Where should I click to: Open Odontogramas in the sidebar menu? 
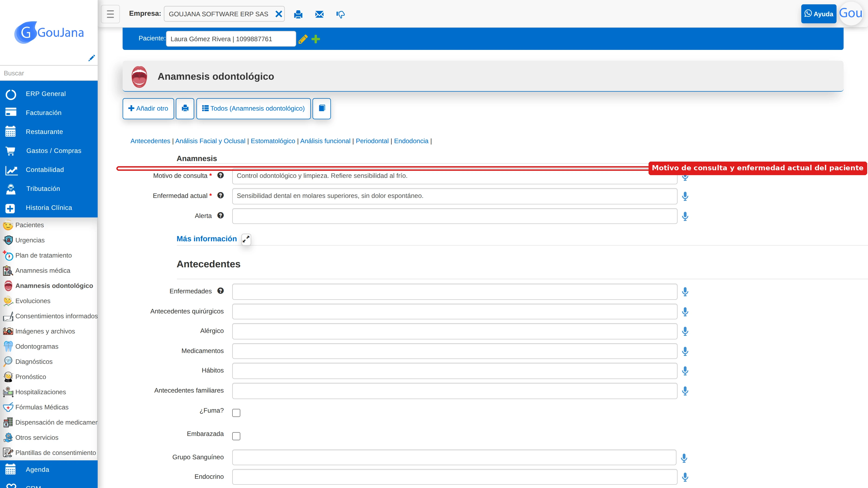37,346
